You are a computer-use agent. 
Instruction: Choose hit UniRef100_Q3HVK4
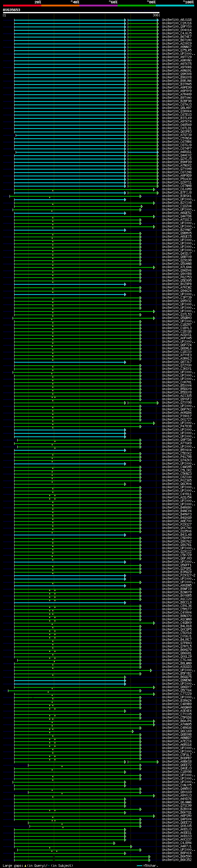coord(177,111)
